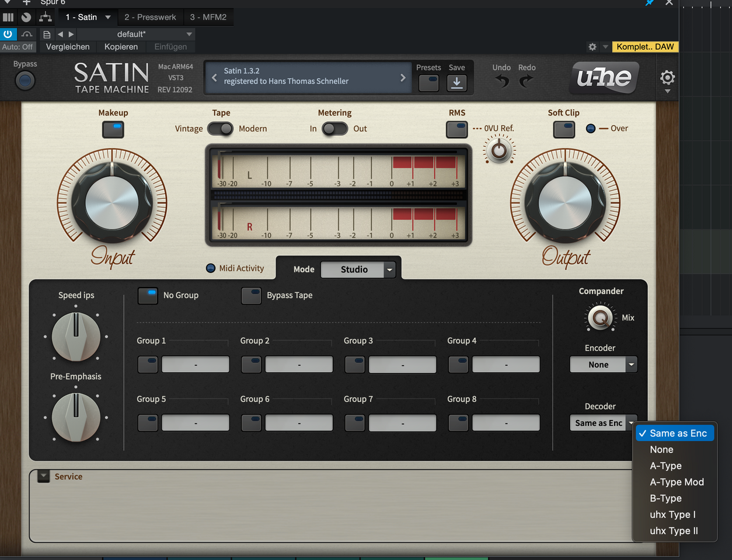The image size is (732, 560).
Task: Switch to the 3 - MFM2 tab
Action: click(x=208, y=17)
